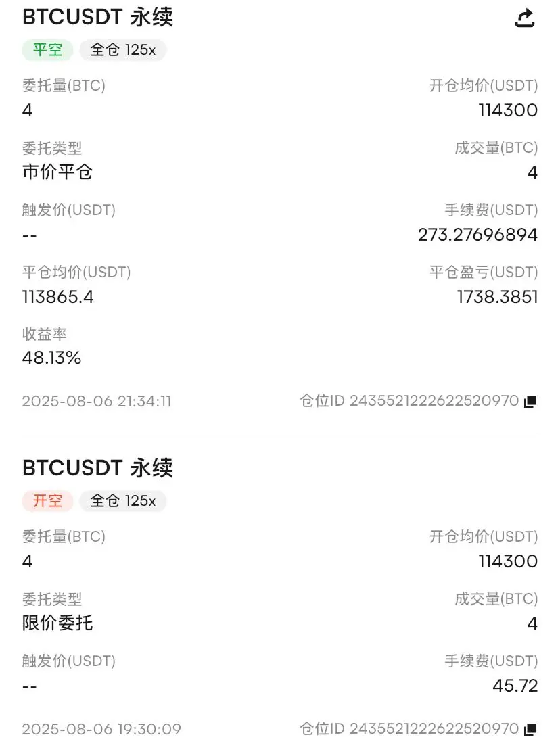
Task: Open the second BTCUSDT 永续 order title
Action: [97, 468]
